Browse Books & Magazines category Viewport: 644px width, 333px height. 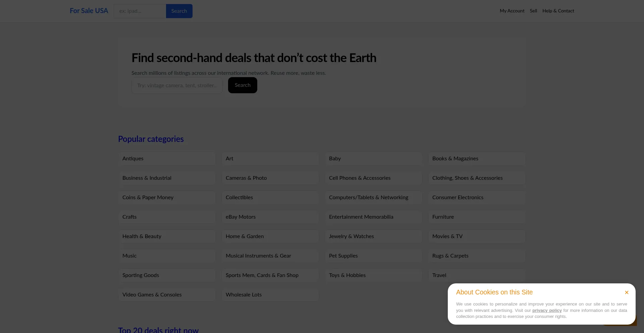[477, 159]
